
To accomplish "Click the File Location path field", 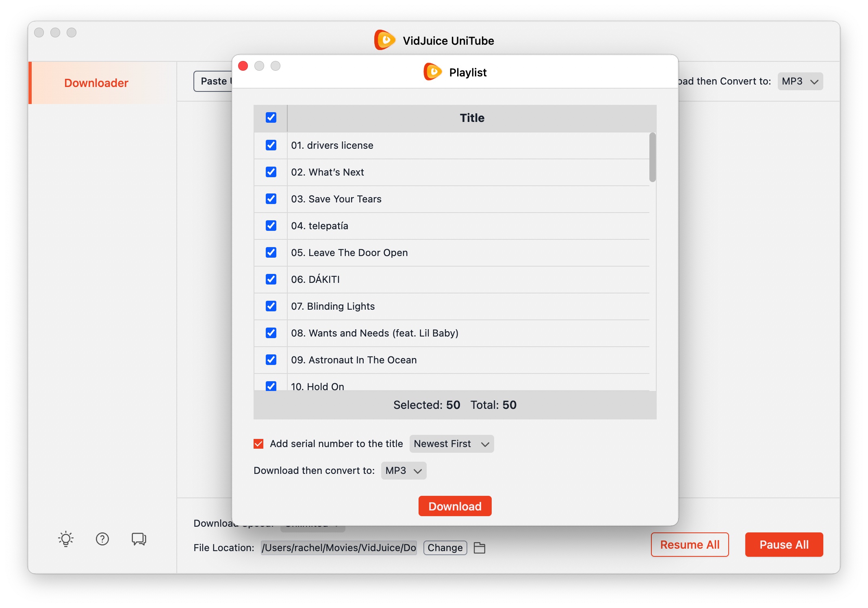I will [339, 548].
